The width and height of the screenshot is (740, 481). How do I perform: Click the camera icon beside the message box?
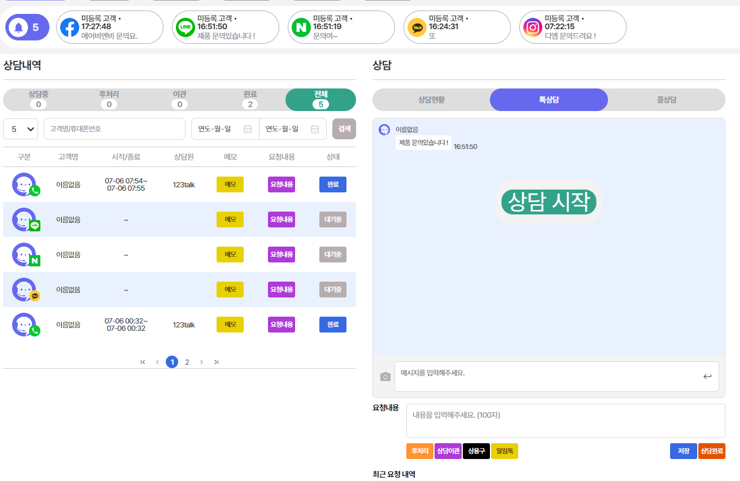[385, 377]
